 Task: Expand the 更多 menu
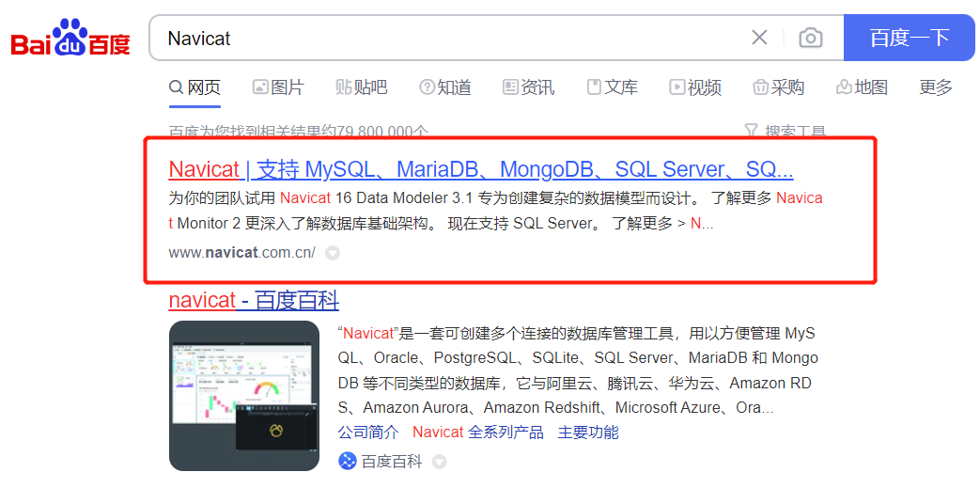point(936,87)
